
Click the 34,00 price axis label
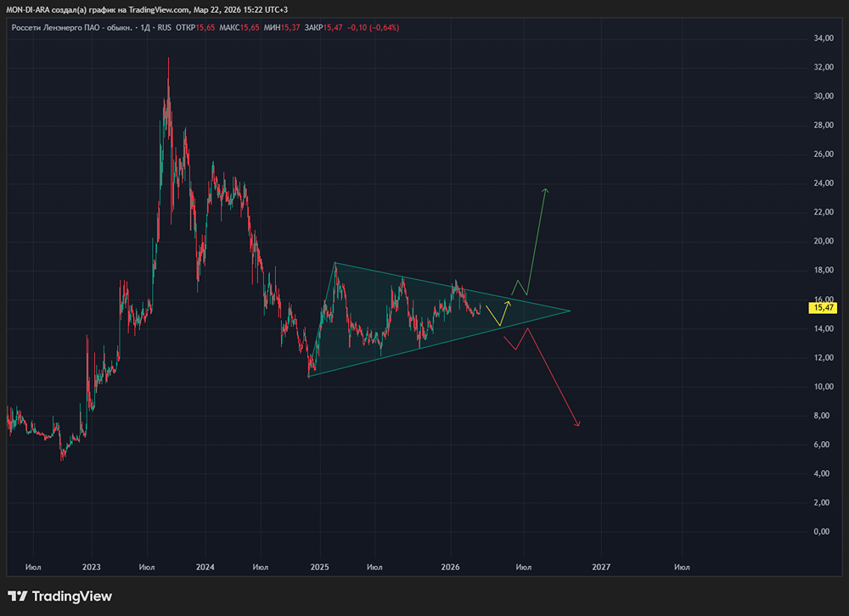(x=824, y=38)
